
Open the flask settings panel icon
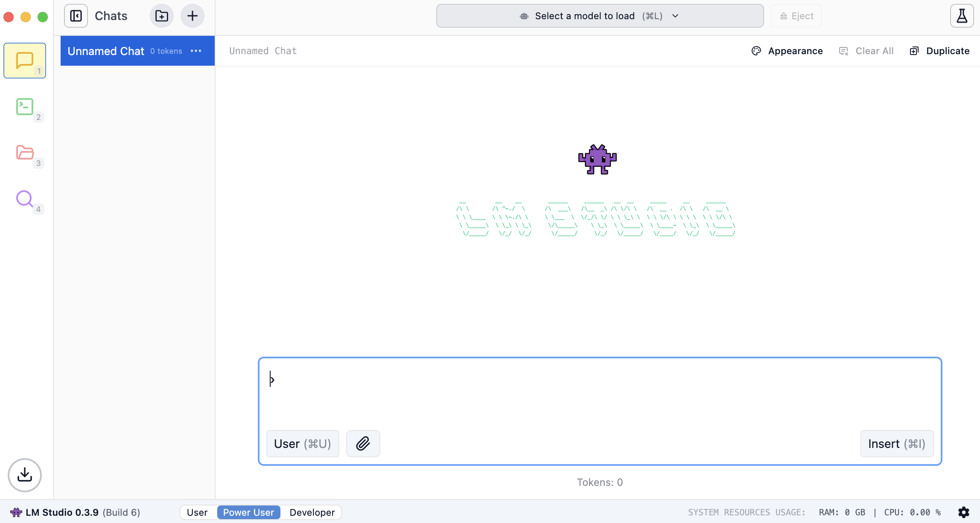coord(962,16)
